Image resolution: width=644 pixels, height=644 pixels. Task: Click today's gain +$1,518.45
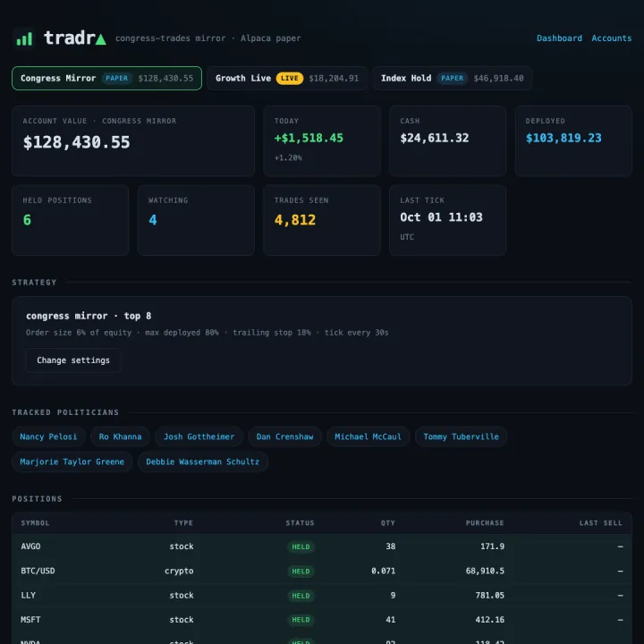coord(309,138)
